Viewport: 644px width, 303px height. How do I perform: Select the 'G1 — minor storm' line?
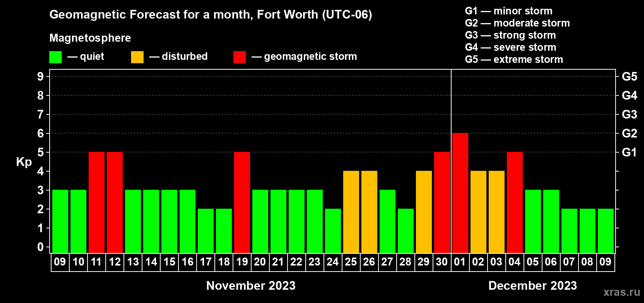[509, 11]
